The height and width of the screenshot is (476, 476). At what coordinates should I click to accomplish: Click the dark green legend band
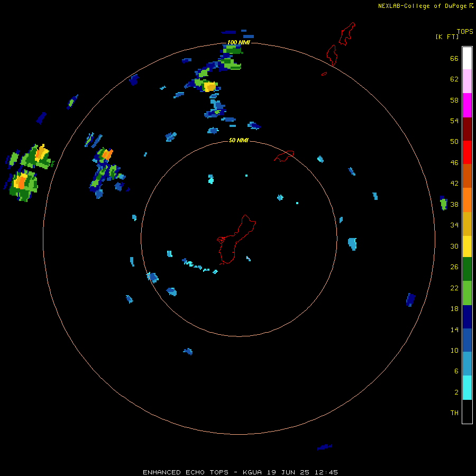(x=467, y=269)
